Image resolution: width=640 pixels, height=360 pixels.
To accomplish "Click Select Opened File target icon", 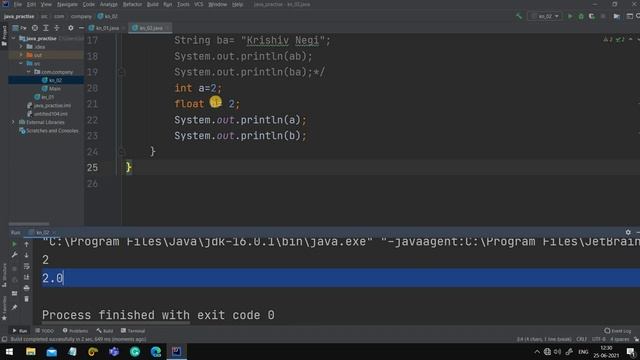I will point(35,28).
